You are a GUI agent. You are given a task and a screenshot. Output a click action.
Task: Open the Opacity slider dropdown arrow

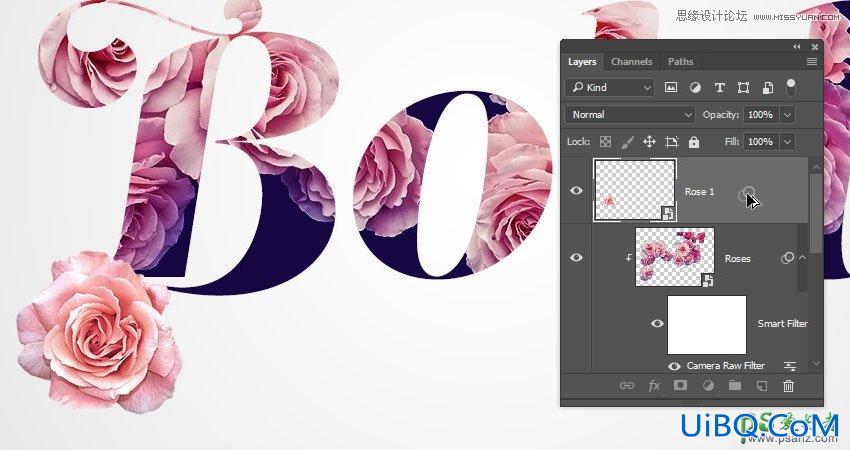[x=787, y=114]
